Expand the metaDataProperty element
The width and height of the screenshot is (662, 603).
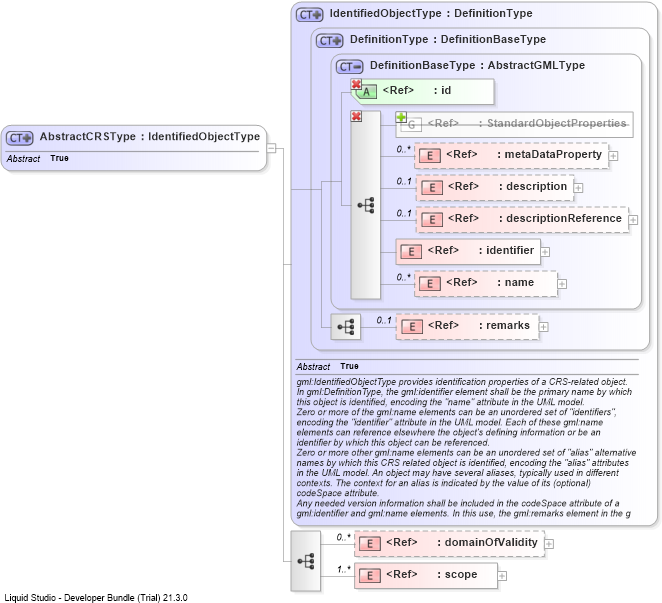pos(613,156)
